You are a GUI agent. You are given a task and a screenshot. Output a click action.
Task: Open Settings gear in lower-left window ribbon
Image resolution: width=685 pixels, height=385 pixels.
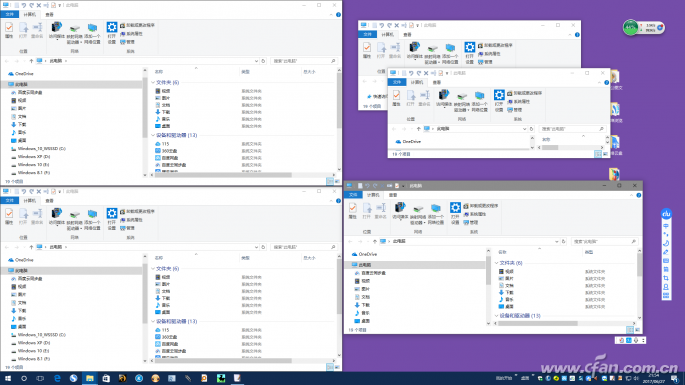(x=112, y=219)
